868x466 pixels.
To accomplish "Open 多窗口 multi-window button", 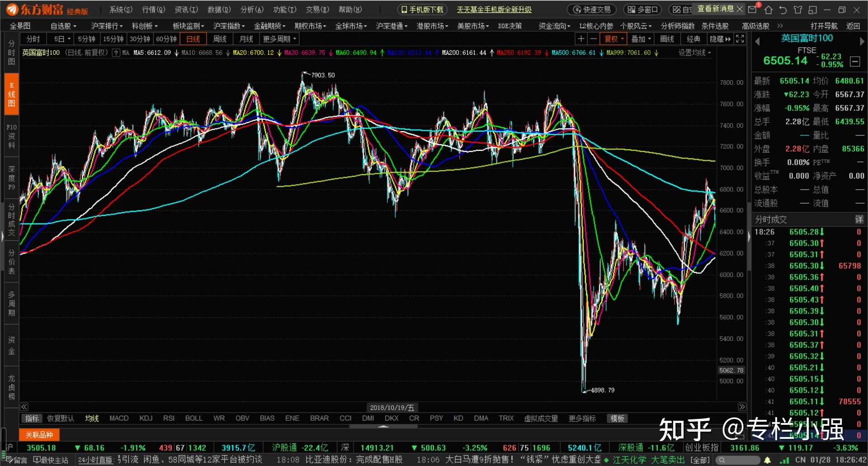I will (642, 10).
